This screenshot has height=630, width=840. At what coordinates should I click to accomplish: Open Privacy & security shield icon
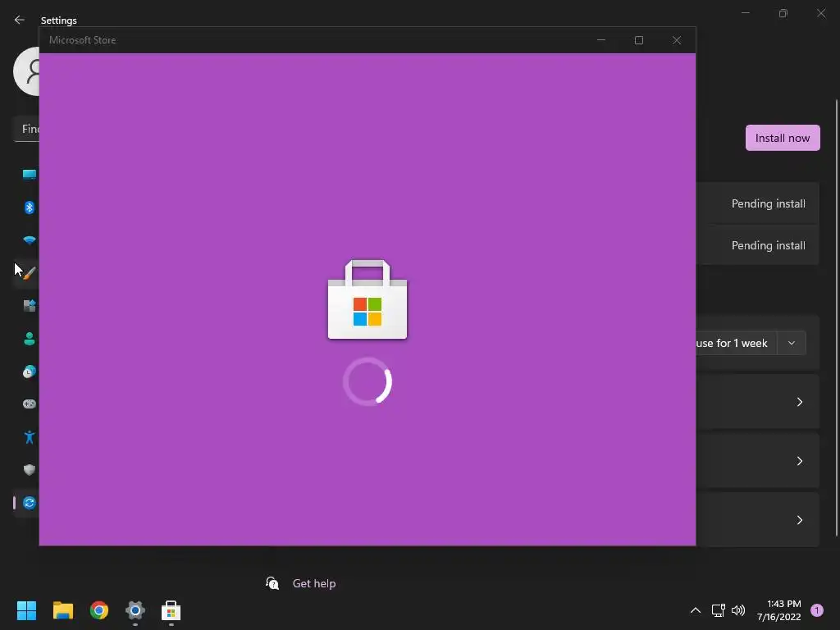(30, 470)
